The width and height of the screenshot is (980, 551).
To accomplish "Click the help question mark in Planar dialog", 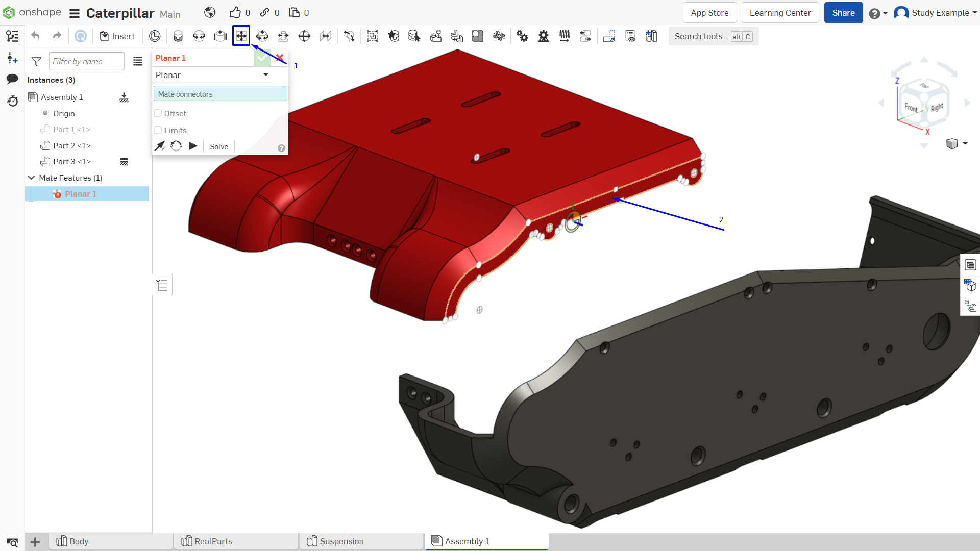I will tap(281, 148).
